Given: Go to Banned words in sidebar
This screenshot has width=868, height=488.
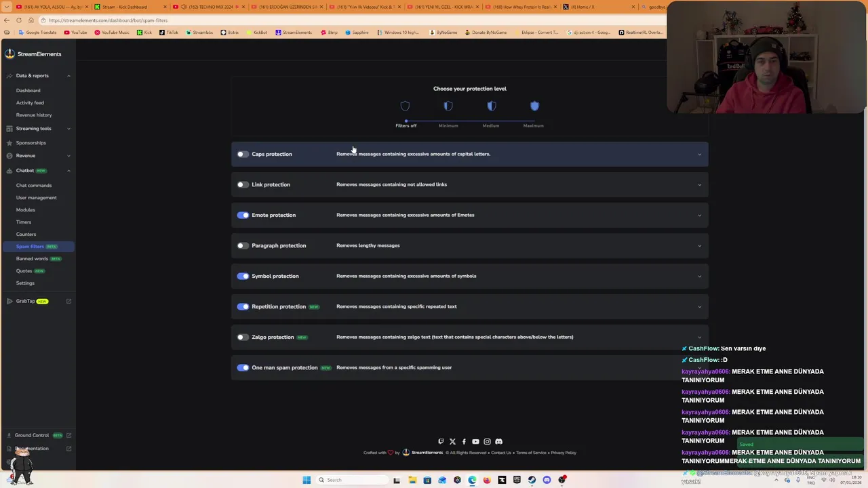Looking at the screenshot, I should point(33,258).
